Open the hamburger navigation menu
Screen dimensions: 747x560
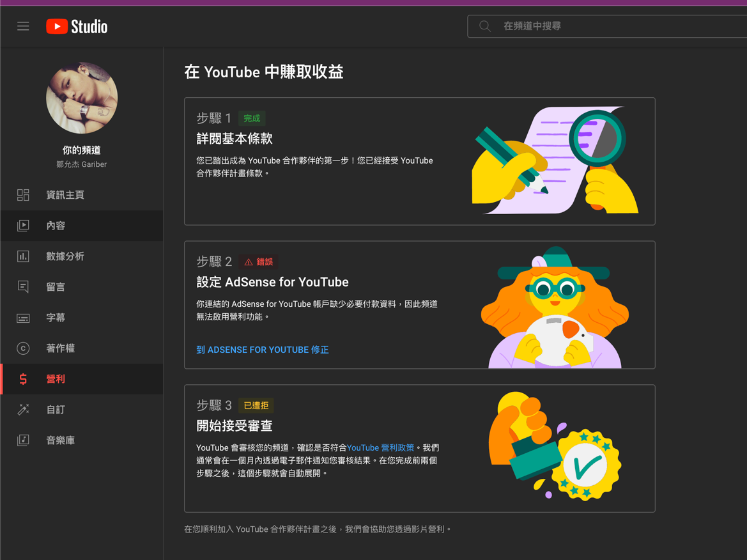24,26
